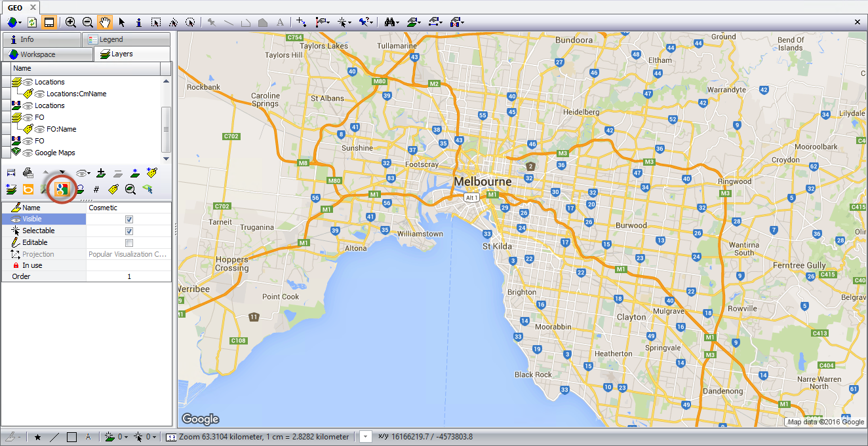The image size is (868, 446).
Task: Tick the row box left of FO:Name
Action: pyautogui.click(x=7, y=129)
